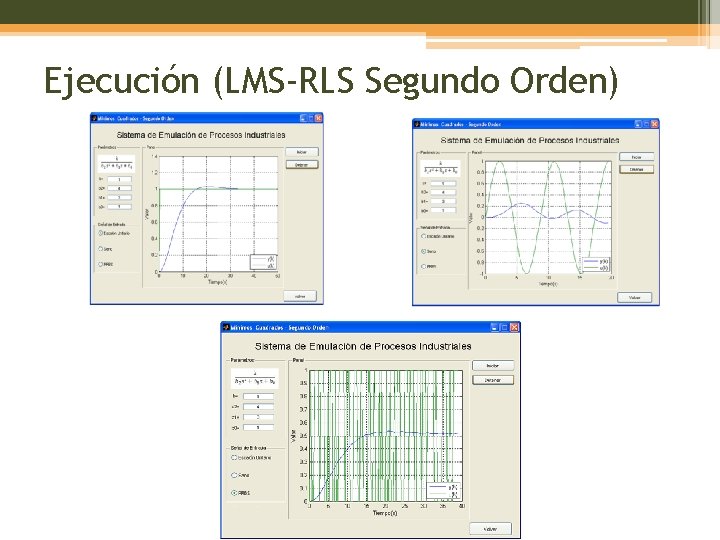Minimize the step-response window
The height and width of the screenshot is (540, 720).
click(x=303, y=118)
